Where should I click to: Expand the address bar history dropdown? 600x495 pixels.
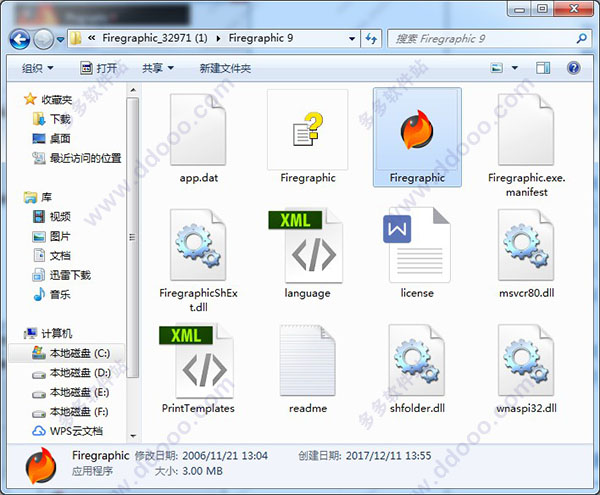352,38
